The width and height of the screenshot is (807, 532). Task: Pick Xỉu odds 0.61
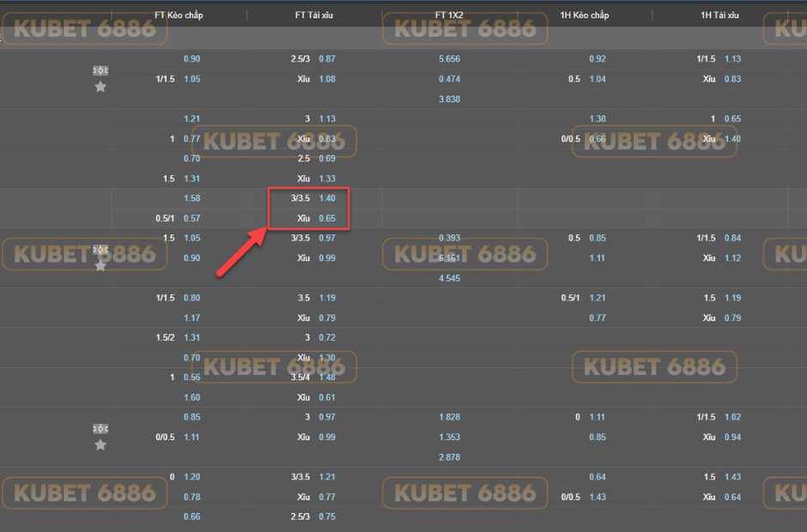(x=327, y=397)
